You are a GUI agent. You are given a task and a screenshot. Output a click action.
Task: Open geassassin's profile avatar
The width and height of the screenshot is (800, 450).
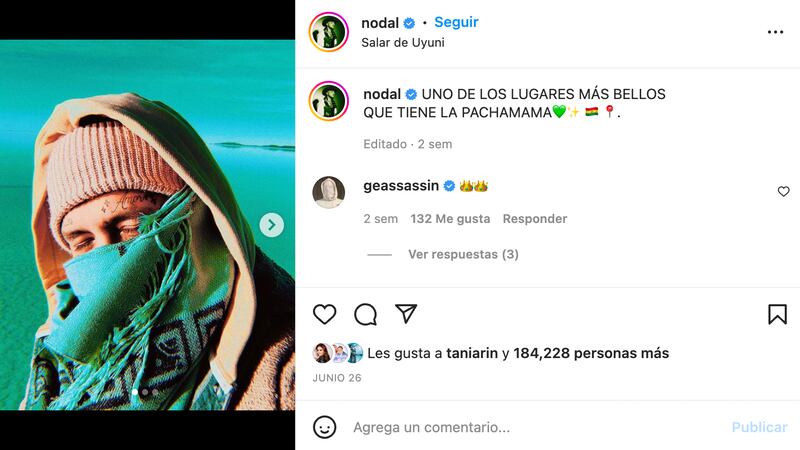point(329,192)
